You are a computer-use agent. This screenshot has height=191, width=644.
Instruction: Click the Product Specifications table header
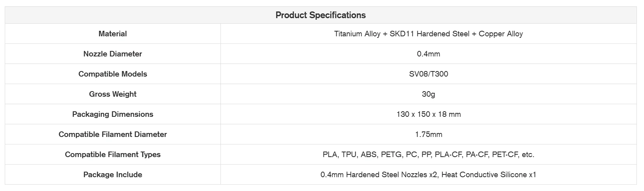320,15
